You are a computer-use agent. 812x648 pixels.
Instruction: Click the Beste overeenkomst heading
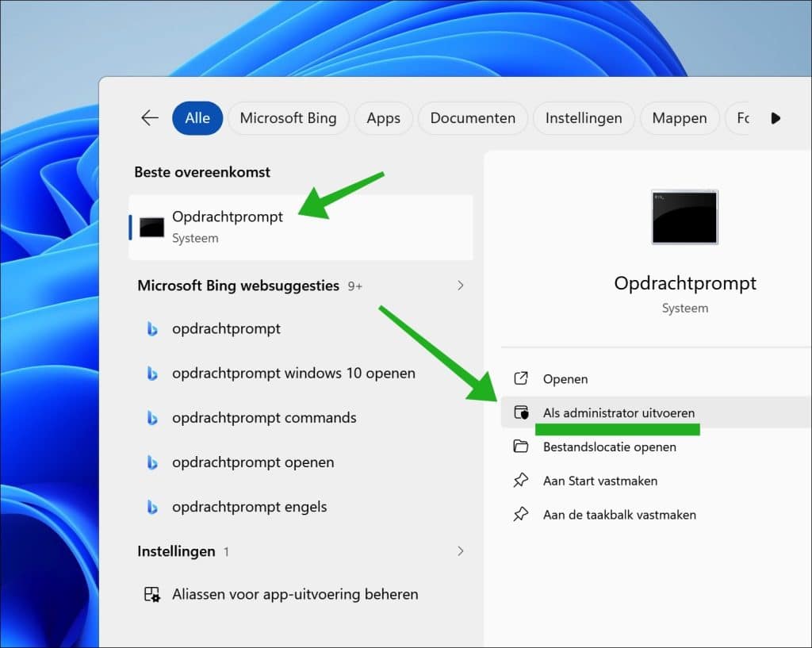(202, 172)
